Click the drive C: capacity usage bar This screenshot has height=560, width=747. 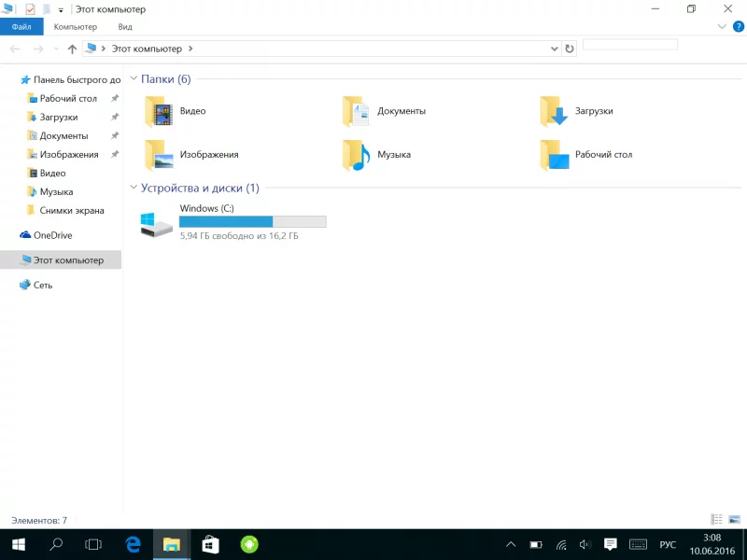click(252, 221)
